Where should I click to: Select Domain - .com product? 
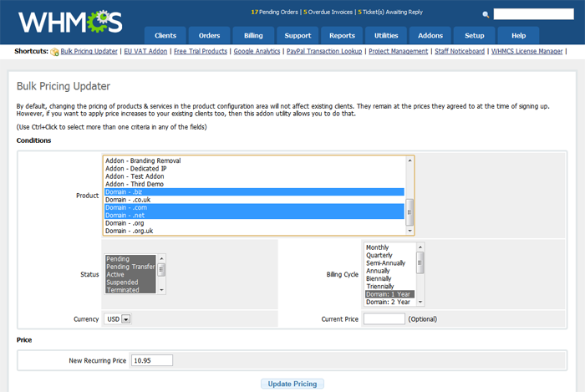coord(254,208)
